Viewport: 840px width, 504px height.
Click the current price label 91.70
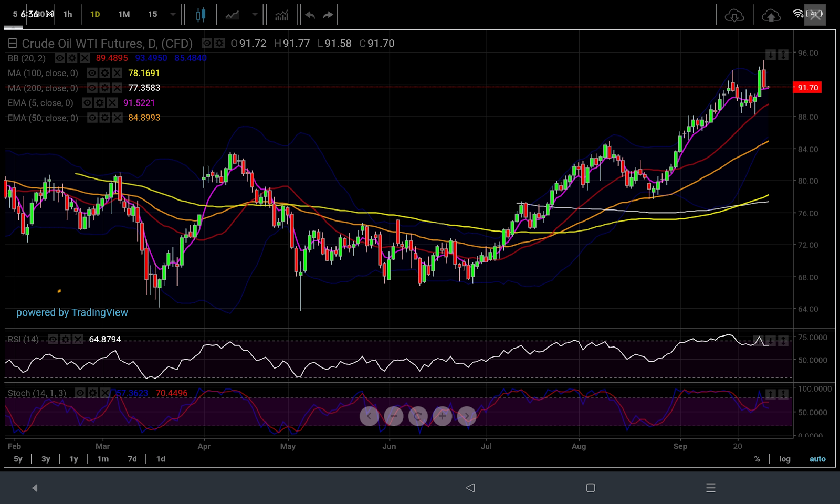(807, 88)
